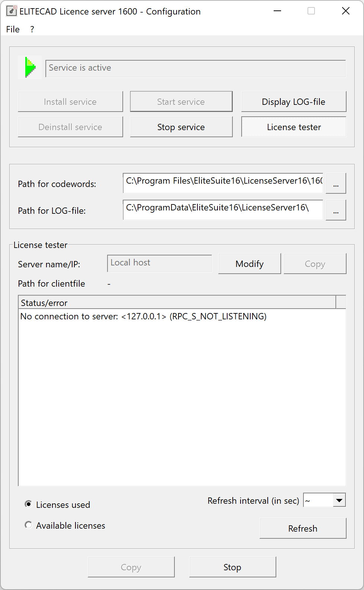Click Display LOG-file button
The height and width of the screenshot is (590, 364).
pos(294,101)
